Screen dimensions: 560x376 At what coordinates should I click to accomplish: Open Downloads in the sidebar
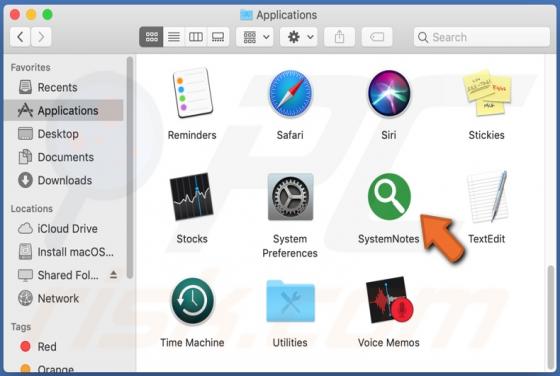64,180
